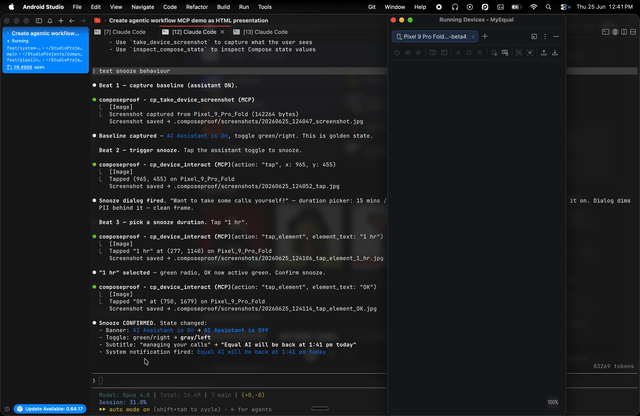Click the small circle icon at bottom left
This screenshot has height=416, width=640.
coord(7,409)
